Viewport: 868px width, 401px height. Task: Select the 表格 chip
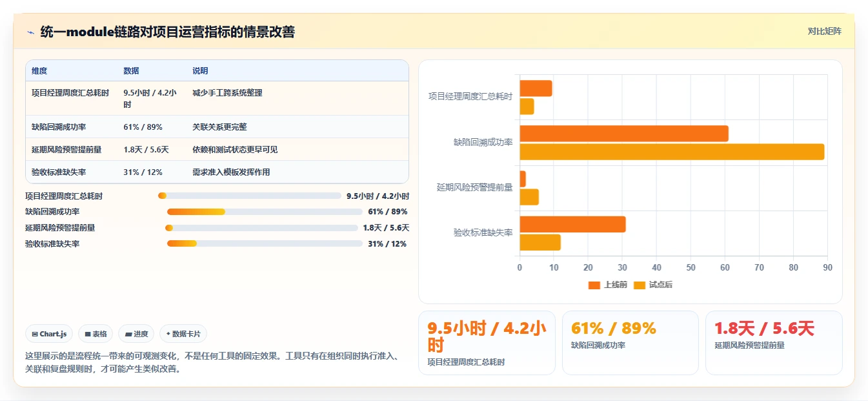pos(96,334)
